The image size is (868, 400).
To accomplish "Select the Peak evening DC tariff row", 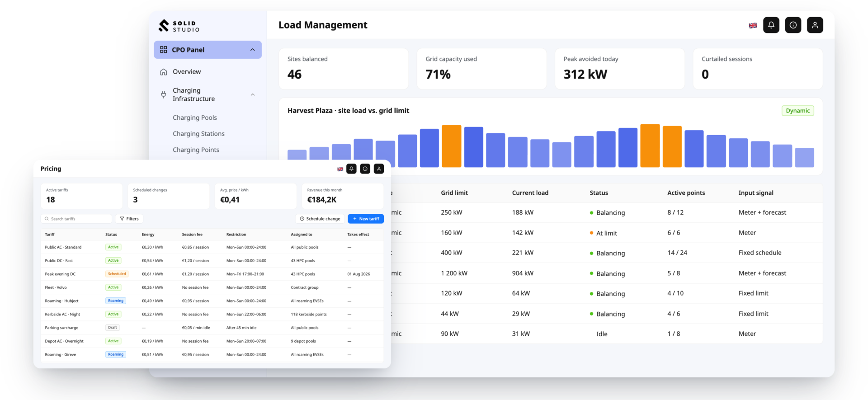I will 212,274.
